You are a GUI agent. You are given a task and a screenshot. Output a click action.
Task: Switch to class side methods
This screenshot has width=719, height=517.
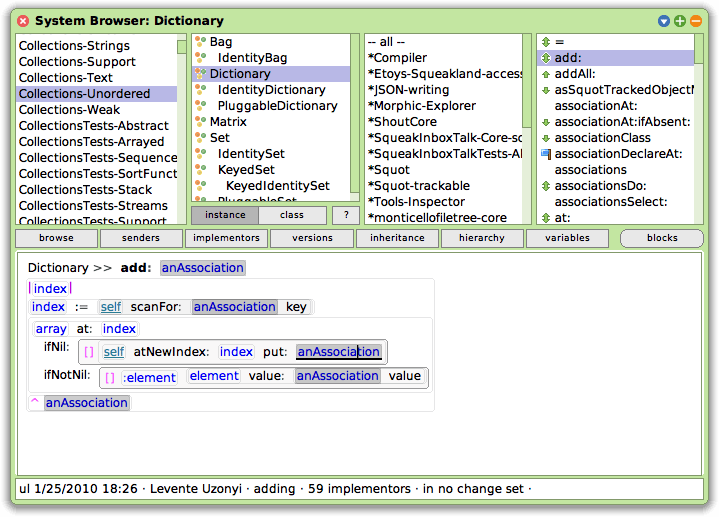(x=292, y=215)
